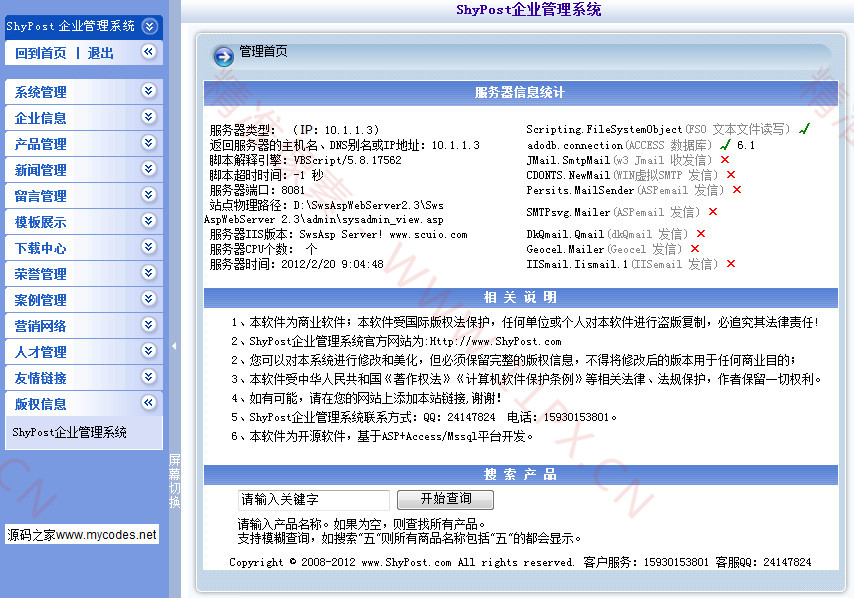854x598 pixels.
Task: Expand 模板展示 chevron icon
Action: click(x=149, y=221)
